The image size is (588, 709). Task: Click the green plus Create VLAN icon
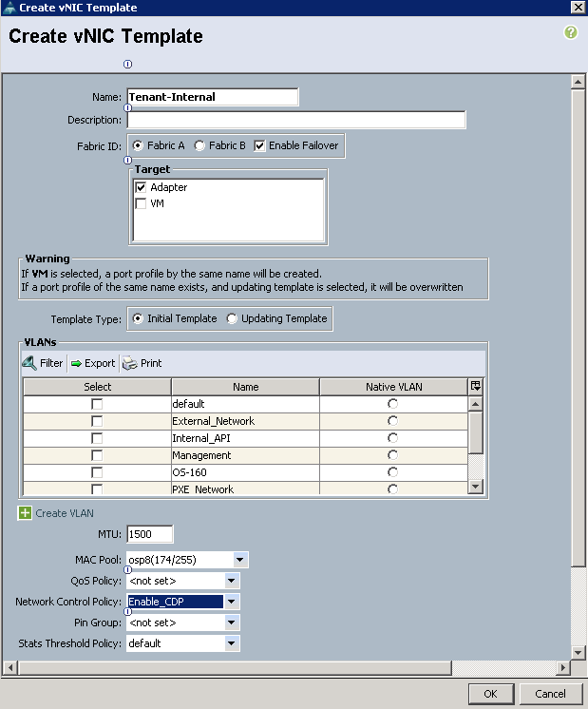coord(25,513)
